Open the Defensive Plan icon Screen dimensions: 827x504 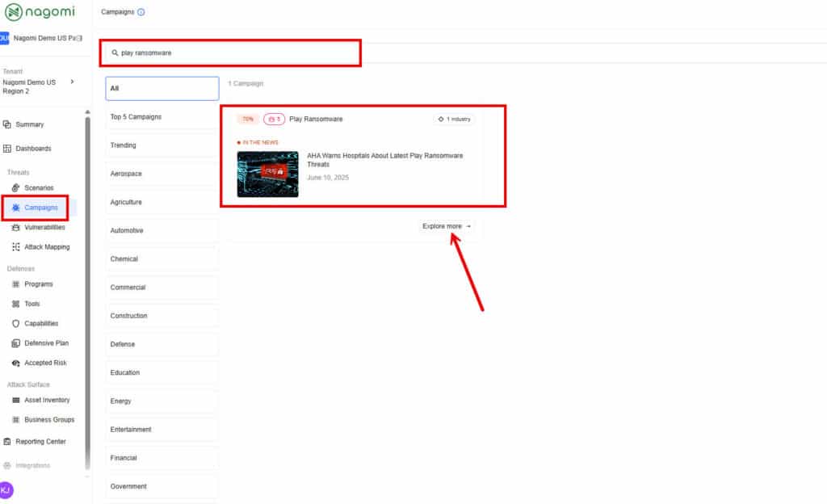[16, 343]
